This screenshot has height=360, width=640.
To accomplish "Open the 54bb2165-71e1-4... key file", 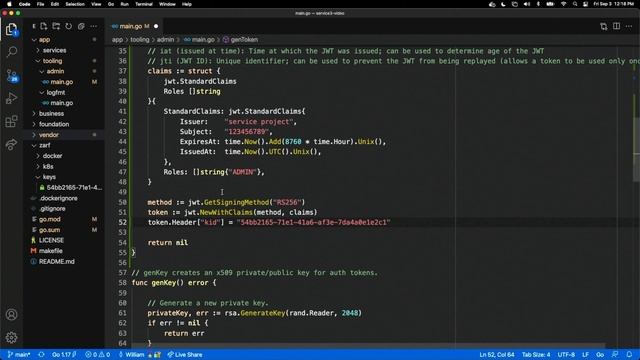I will coord(74,188).
